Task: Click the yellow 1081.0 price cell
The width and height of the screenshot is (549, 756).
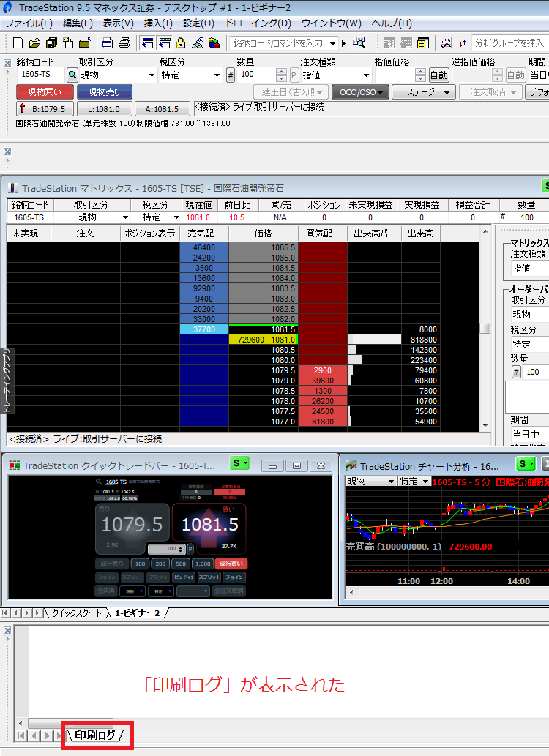Action: pyautogui.click(x=264, y=340)
